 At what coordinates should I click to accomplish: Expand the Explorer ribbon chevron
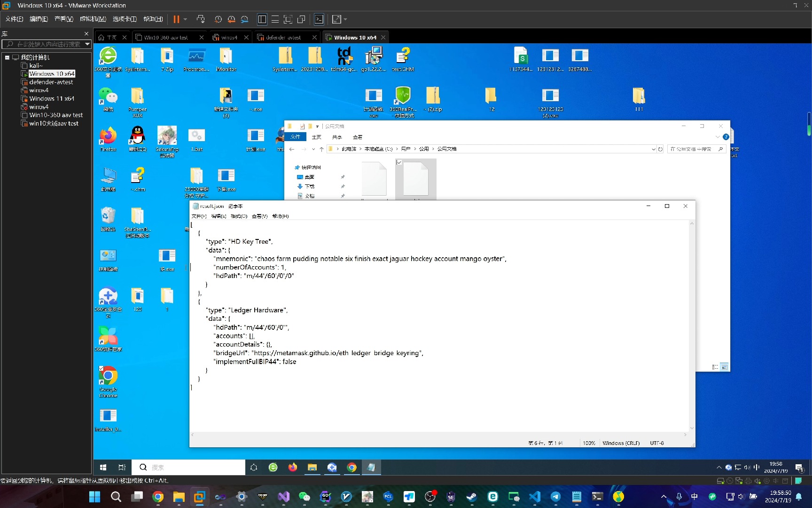(x=718, y=137)
